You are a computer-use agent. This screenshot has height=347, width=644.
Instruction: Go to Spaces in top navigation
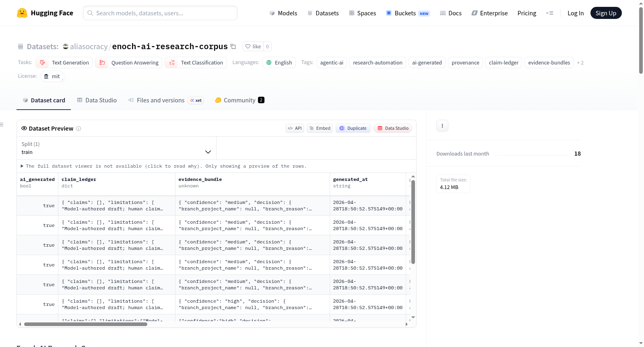click(x=362, y=13)
